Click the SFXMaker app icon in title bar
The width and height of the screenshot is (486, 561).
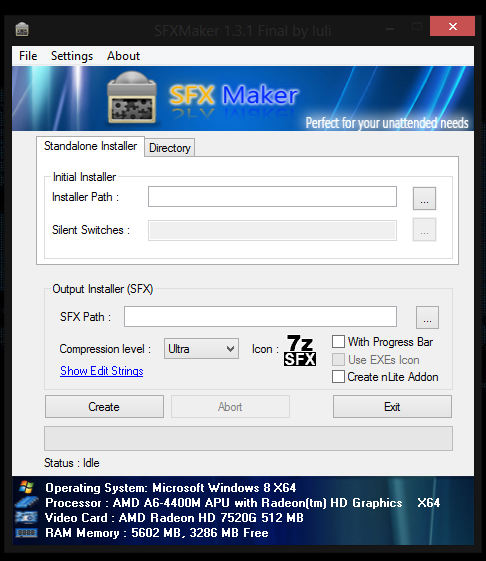tap(22, 29)
